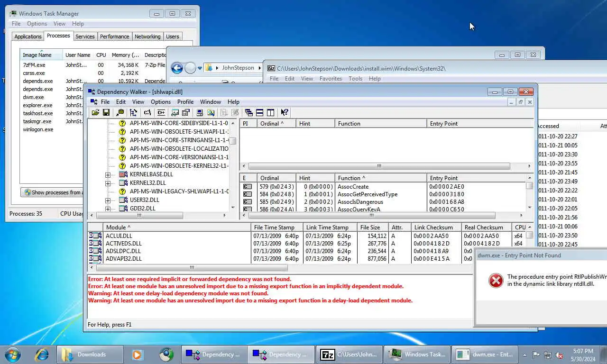The height and width of the screenshot is (364, 607).
Task: Open the address bar dropdown before JohnStepson
Action: (217, 68)
